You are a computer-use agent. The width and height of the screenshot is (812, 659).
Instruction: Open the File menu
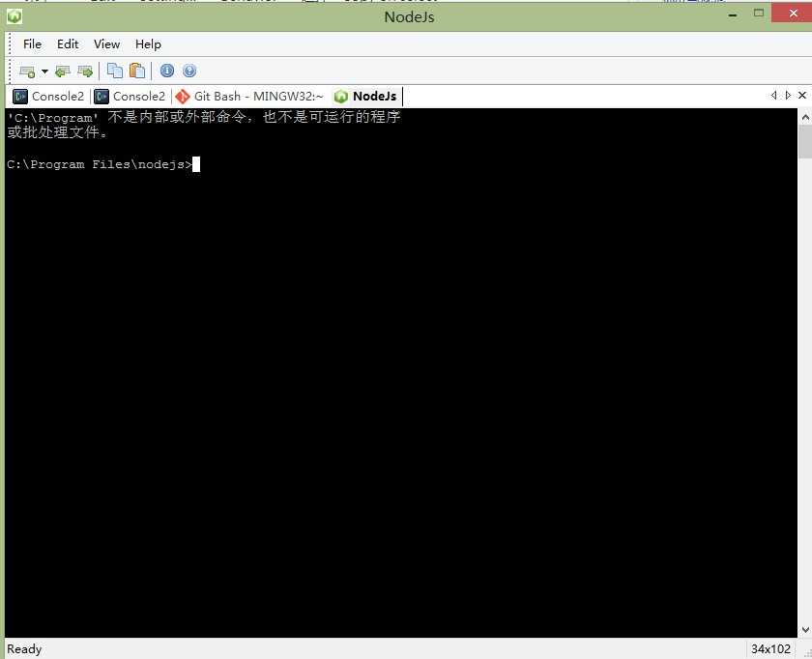click(32, 44)
